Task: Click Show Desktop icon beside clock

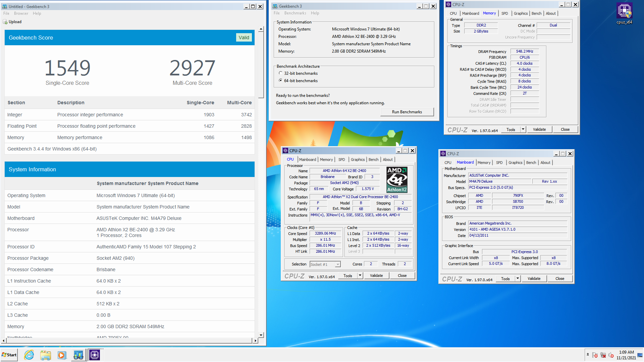Action: click(640, 355)
